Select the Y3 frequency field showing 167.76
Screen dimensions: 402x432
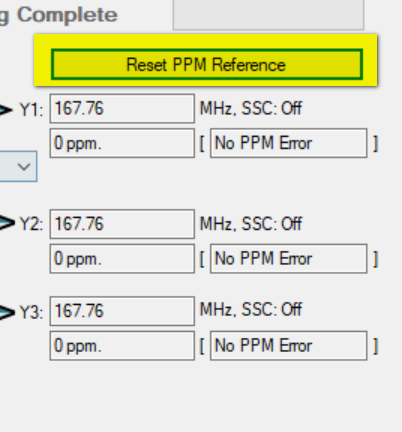click(122, 311)
